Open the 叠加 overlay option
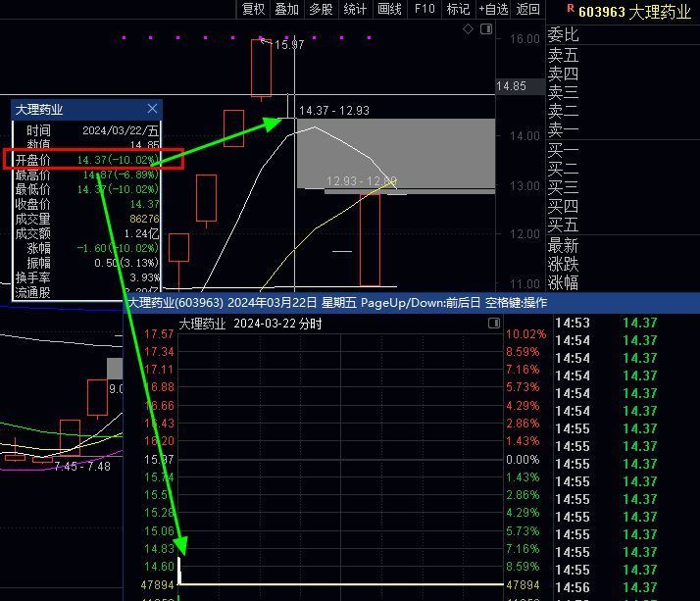The height and width of the screenshot is (601, 700). [x=286, y=9]
